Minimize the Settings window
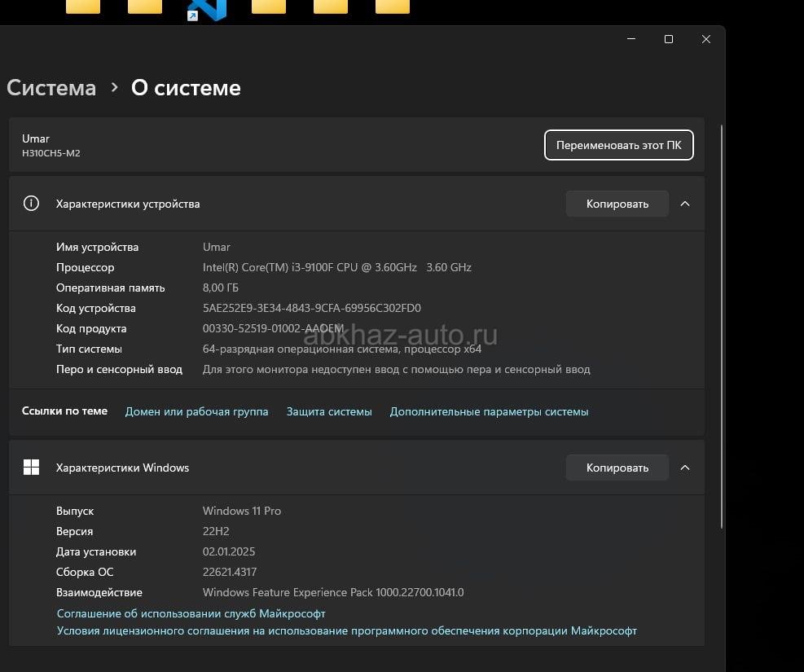Image resolution: width=804 pixels, height=672 pixels. pos(631,39)
